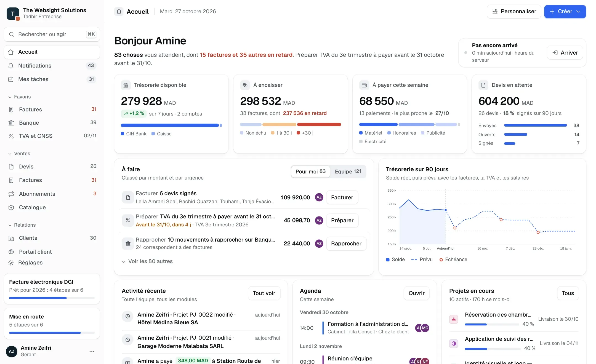Click the Abonnements recurring arrows icon
Screen dimensions: 596x364
(x=11, y=194)
